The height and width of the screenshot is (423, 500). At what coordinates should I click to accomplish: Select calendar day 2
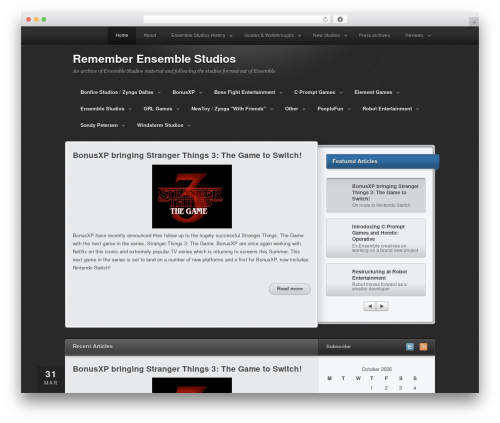click(x=386, y=388)
